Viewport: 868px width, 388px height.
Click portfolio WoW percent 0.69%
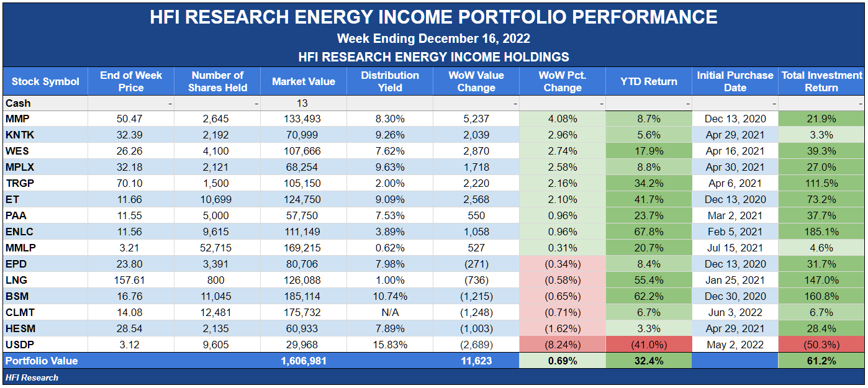(563, 361)
